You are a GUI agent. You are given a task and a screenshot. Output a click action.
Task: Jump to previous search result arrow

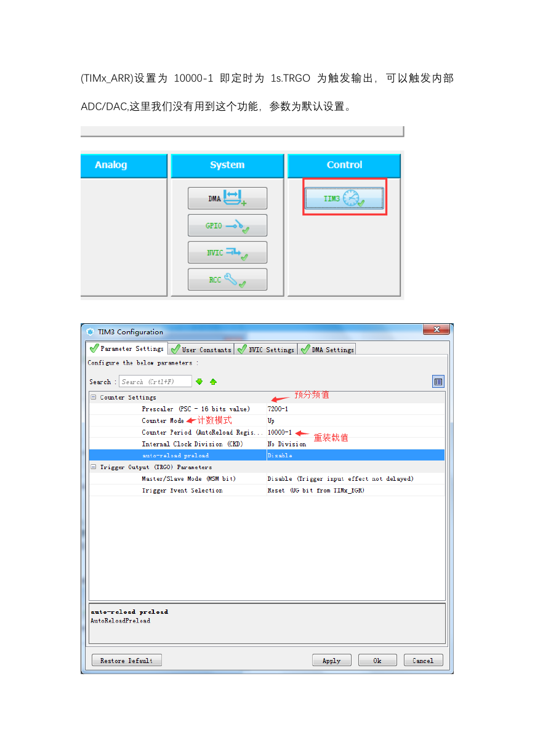tap(213, 382)
